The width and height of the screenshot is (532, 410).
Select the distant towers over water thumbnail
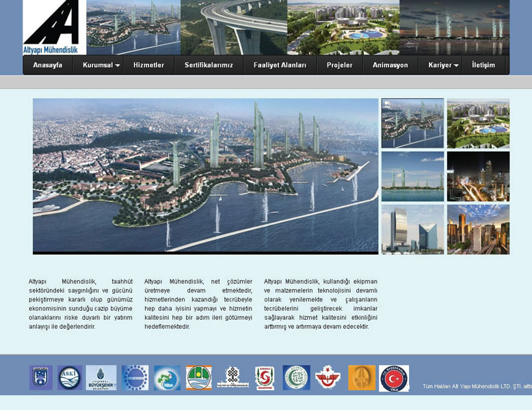coord(412,176)
